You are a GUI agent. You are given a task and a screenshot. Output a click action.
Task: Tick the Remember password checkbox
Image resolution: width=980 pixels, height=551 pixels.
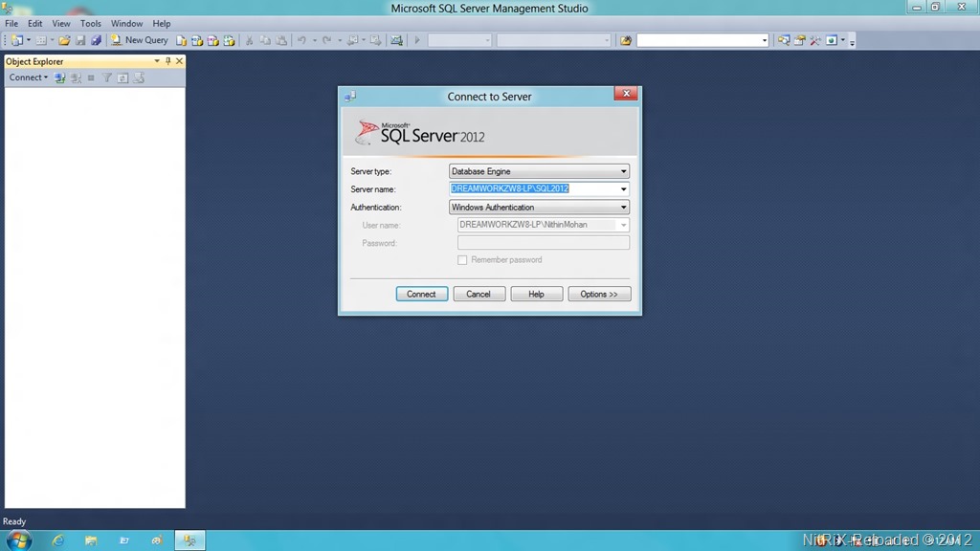463,260
